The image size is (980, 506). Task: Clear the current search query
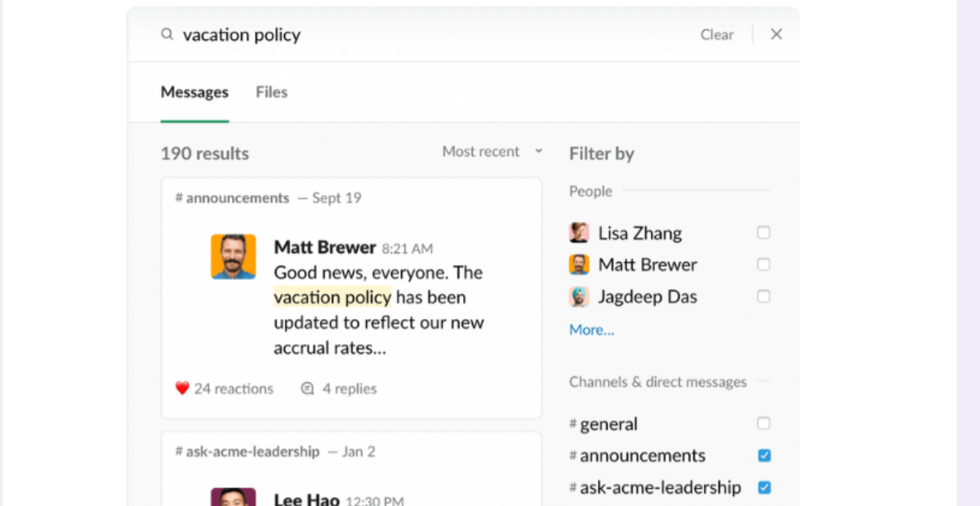tap(716, 34)
